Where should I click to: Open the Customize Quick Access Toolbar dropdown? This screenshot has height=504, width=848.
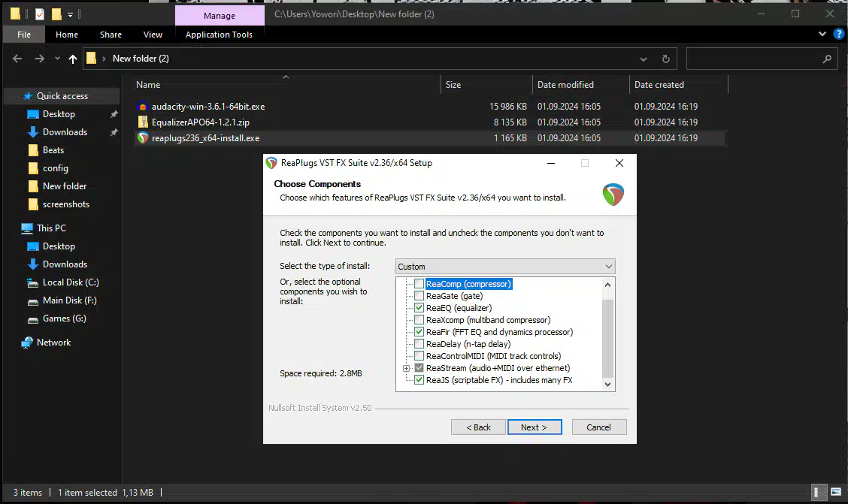click(71, 14)
